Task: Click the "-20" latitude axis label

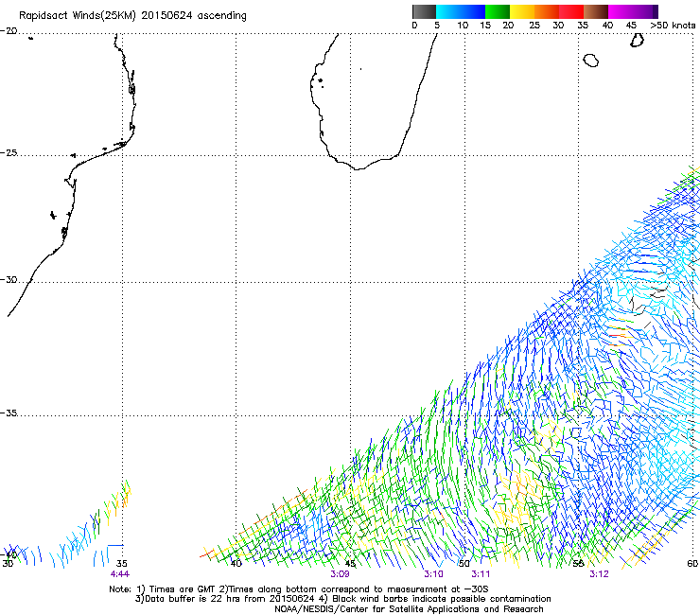Action: [9, 31]
